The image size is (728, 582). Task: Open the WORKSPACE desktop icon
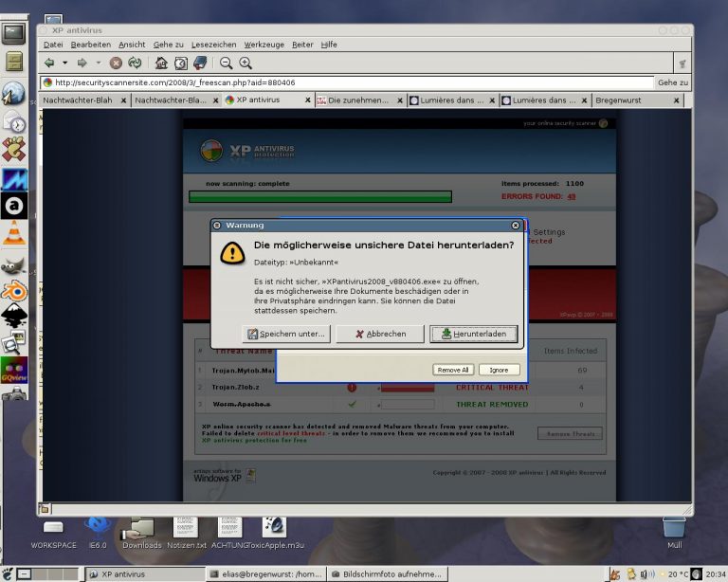pyautogui.click(x=53, y=534)
